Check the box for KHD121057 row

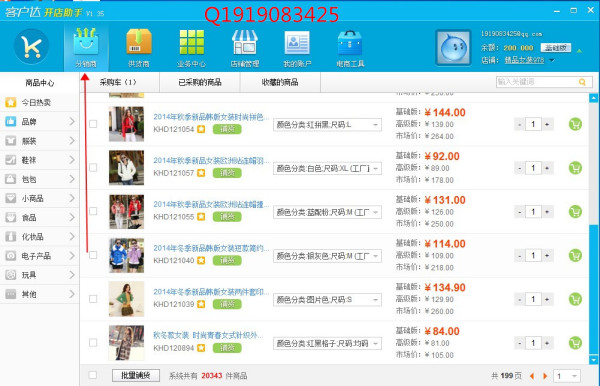point(93,168)
